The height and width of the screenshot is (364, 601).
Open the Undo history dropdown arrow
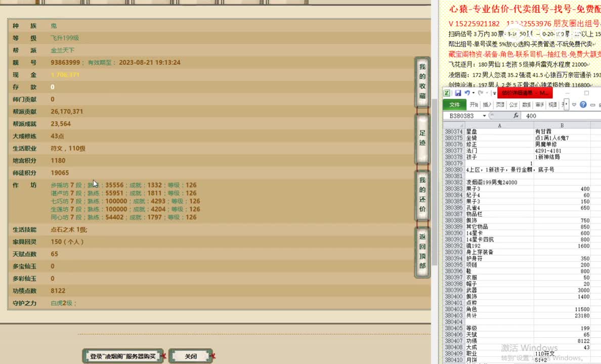pos(474,93)
